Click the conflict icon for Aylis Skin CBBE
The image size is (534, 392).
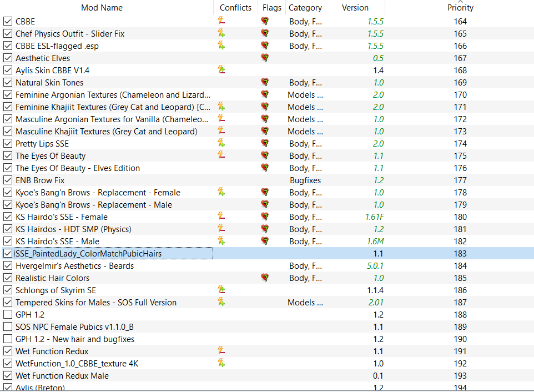221,70
